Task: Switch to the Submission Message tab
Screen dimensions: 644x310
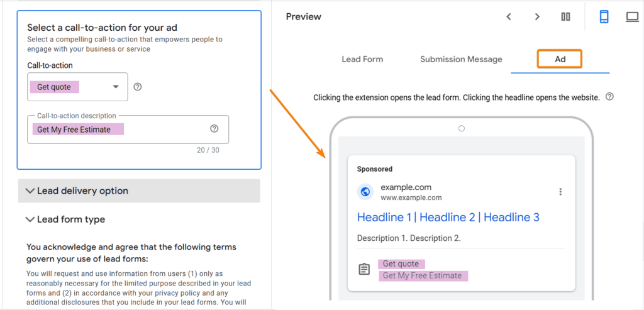Action: pyautogui.click(x=461, y=59)
